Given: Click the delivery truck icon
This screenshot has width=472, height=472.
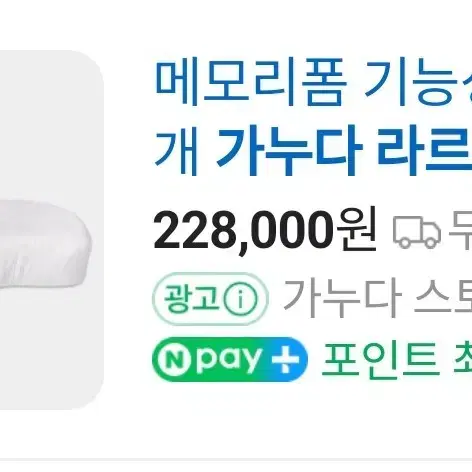Looking at the screenshot, I should point(417,232).
